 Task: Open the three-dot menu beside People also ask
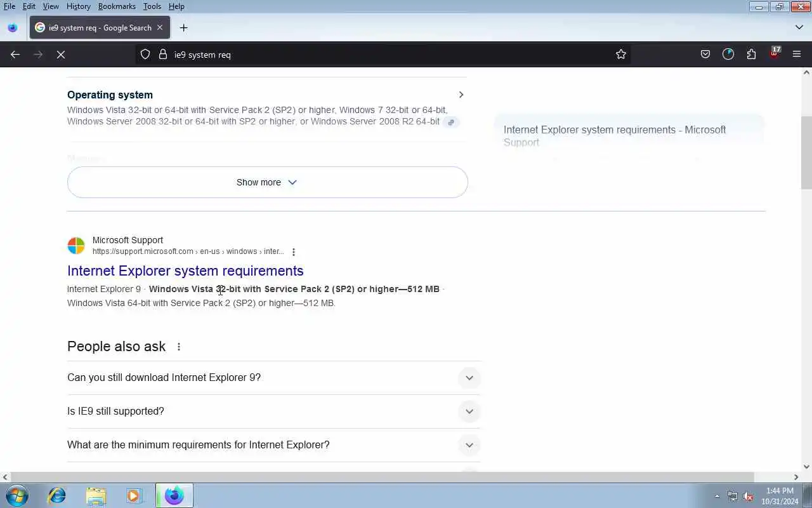point(178,347)
